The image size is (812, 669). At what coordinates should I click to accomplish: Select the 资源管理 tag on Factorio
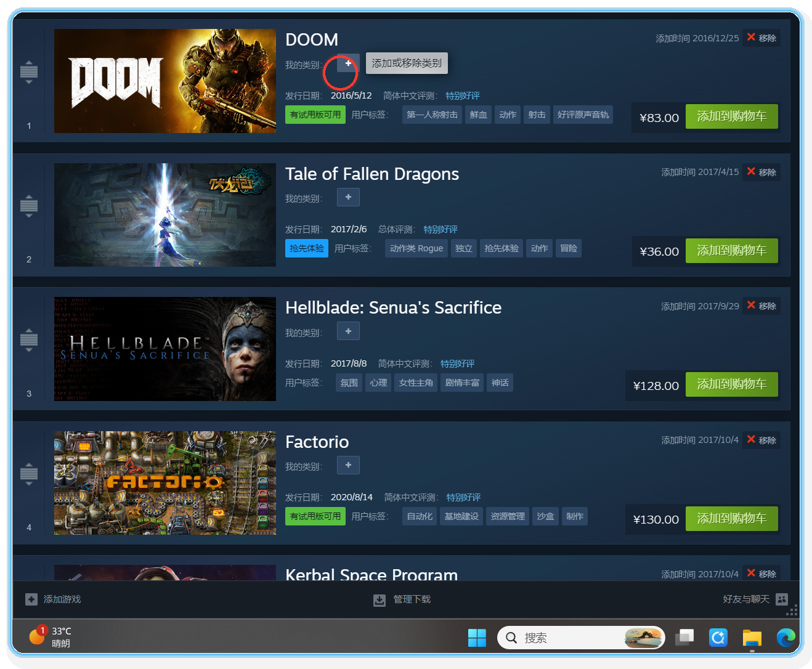[508, 516]
